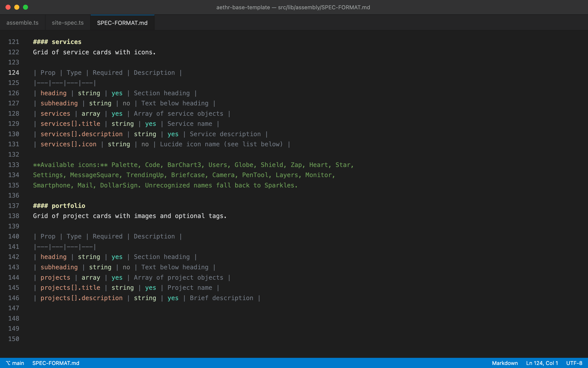The height and width of the screenshot is (368, 588).
Task: Click the branch icon beside main
Action: (x=8, y=363)
